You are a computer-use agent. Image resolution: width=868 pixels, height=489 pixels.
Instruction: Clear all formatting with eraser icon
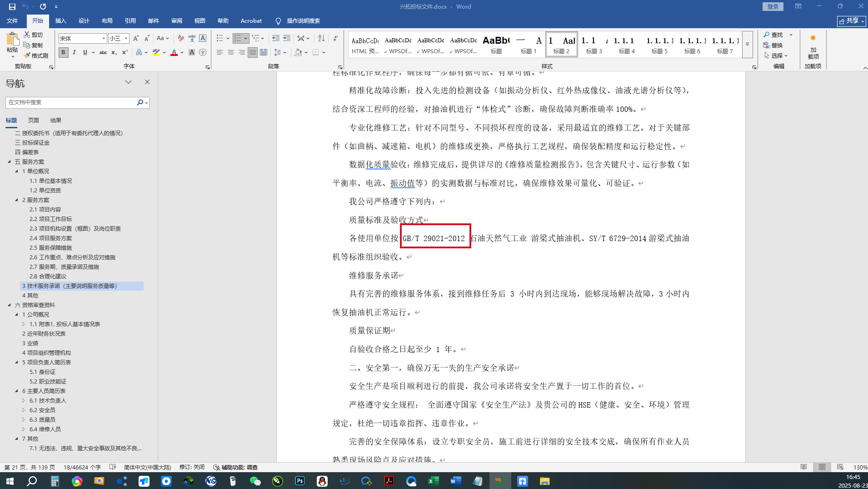(181, 39)
